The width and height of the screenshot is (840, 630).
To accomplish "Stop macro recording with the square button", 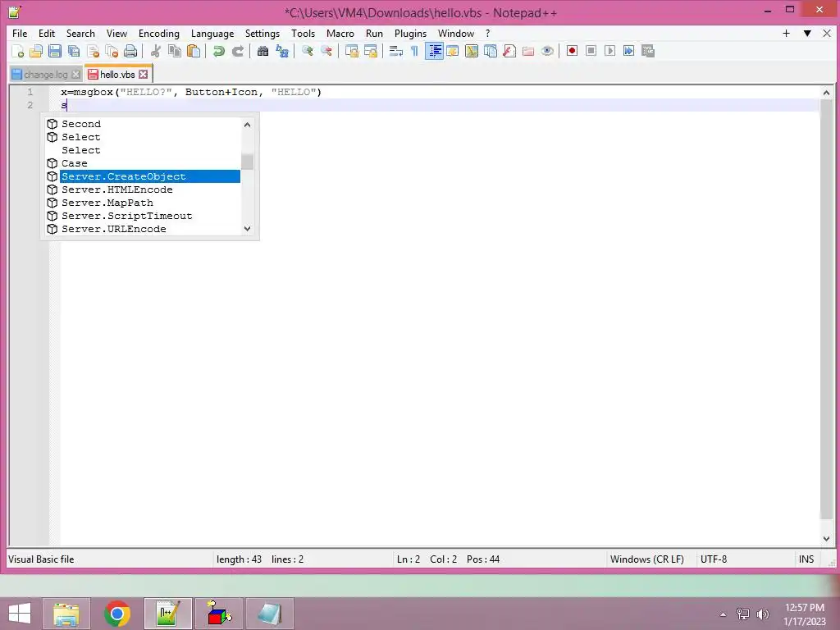I will coord(591,51).
